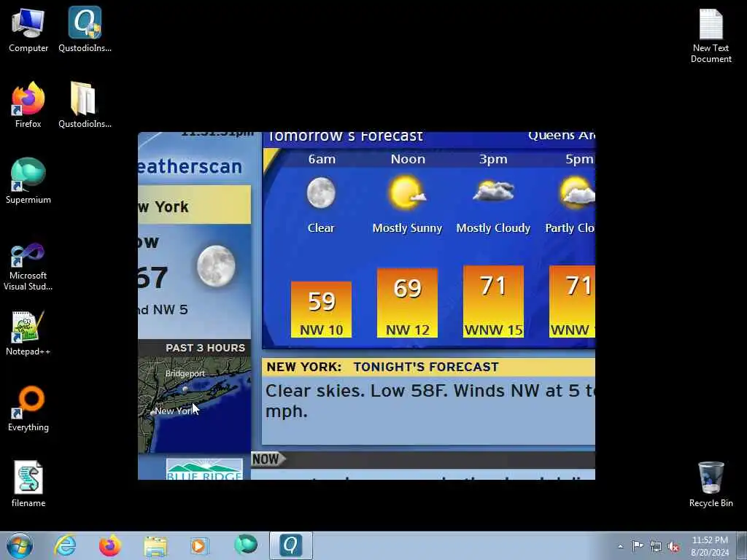Click the 59 NW 10 temperature bar
Screen dimensions: 747x560
(x=321, y=309)
